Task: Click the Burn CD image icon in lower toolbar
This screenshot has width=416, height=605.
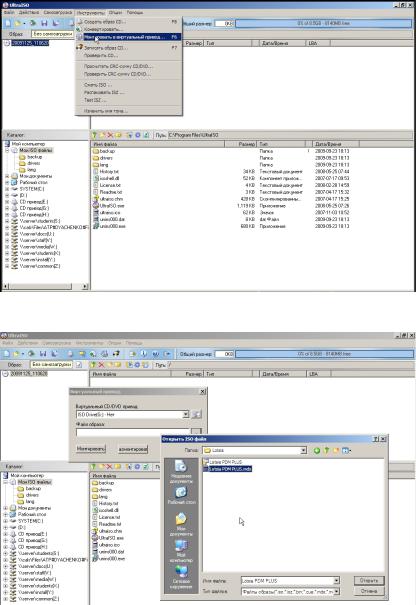Action: [116, 353]
